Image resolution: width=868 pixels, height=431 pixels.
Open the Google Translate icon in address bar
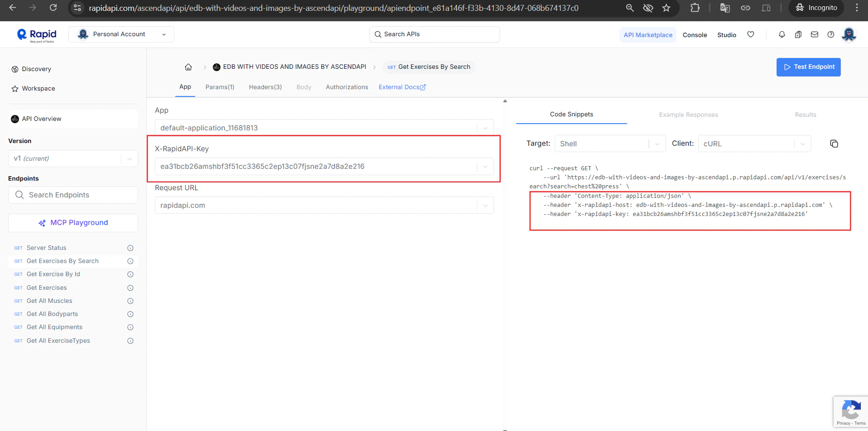724,8
